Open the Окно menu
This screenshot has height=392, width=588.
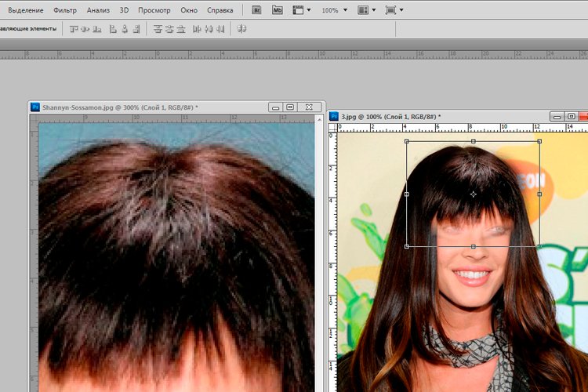pyautogui.click(x=188, y=10)
